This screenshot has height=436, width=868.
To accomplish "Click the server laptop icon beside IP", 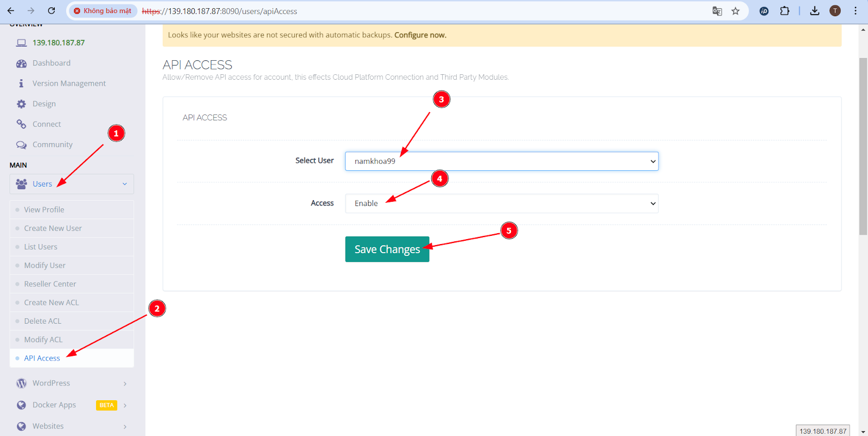I will [21, 43].
